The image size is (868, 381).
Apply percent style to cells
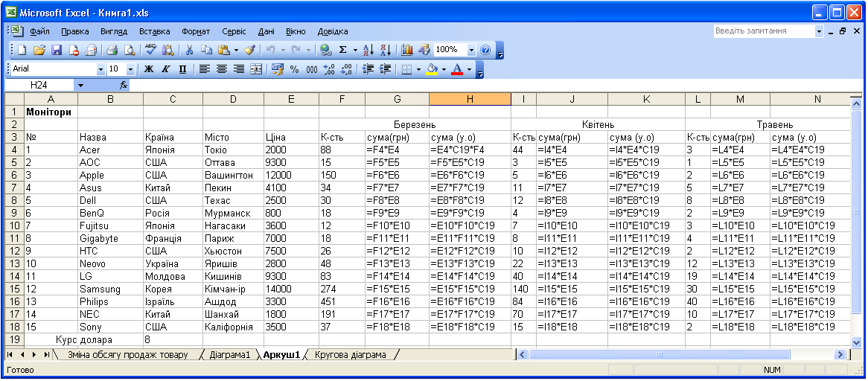pyautogui.click(x=295, y=69)
